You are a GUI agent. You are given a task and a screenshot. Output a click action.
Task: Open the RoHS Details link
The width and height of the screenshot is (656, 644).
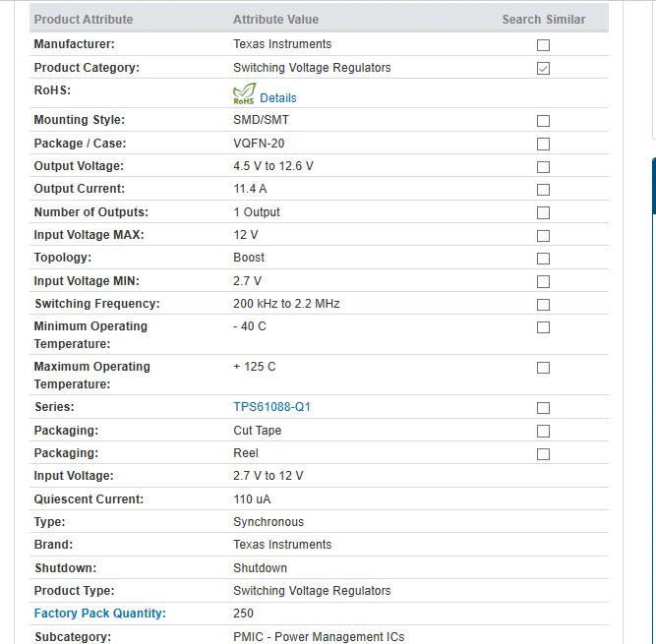coord(277,98)
